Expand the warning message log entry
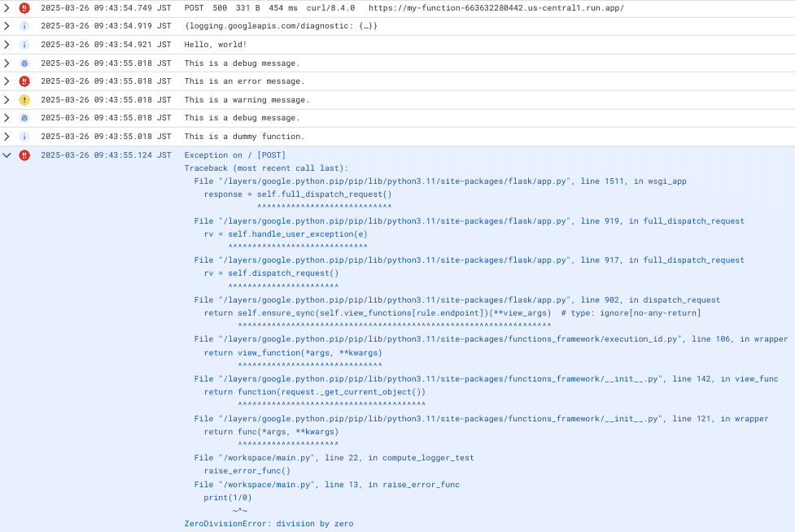This screenshot has width=795, height=532. pos(7,99)
